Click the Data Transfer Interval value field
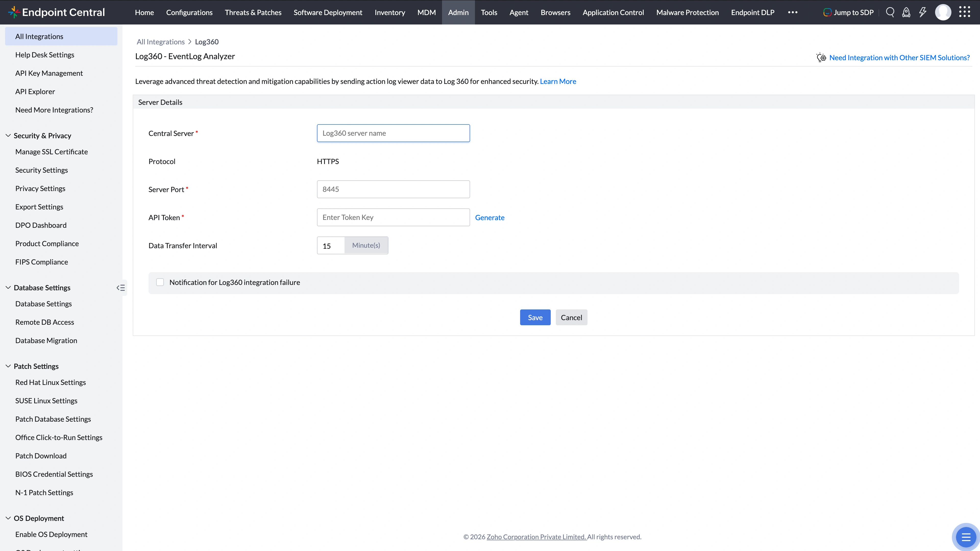Screen dimensions: 980x551 pyautogui.click(x=330, y=246)
